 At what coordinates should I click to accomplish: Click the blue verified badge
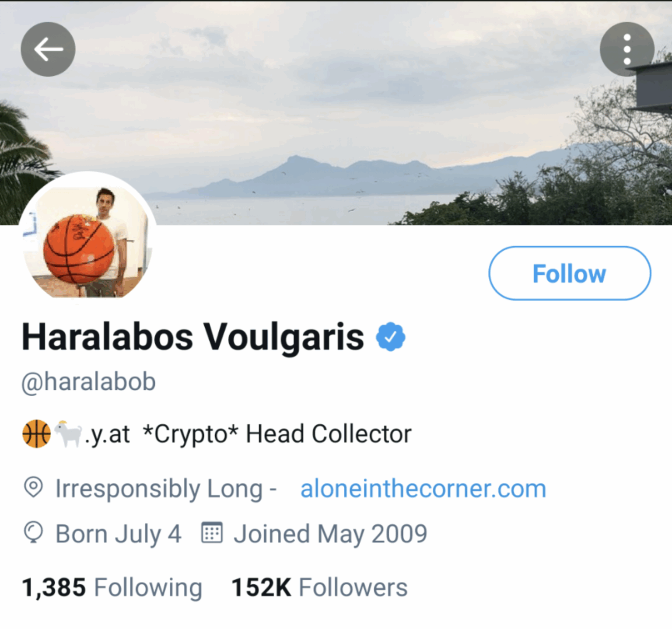pyautogui.click(x=391, y=337)
